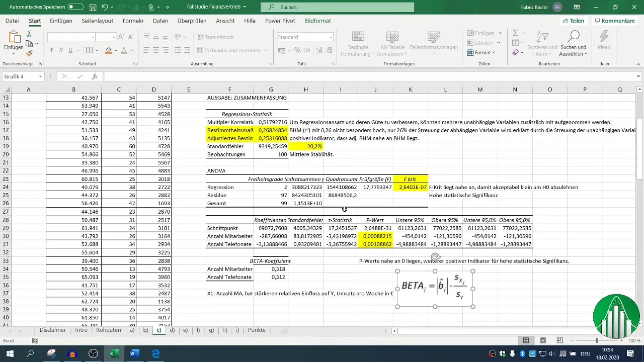Click the fill down icon
The width and height of the screenshot is (644, 362).
pyautogui.click(x=516, y=43)
